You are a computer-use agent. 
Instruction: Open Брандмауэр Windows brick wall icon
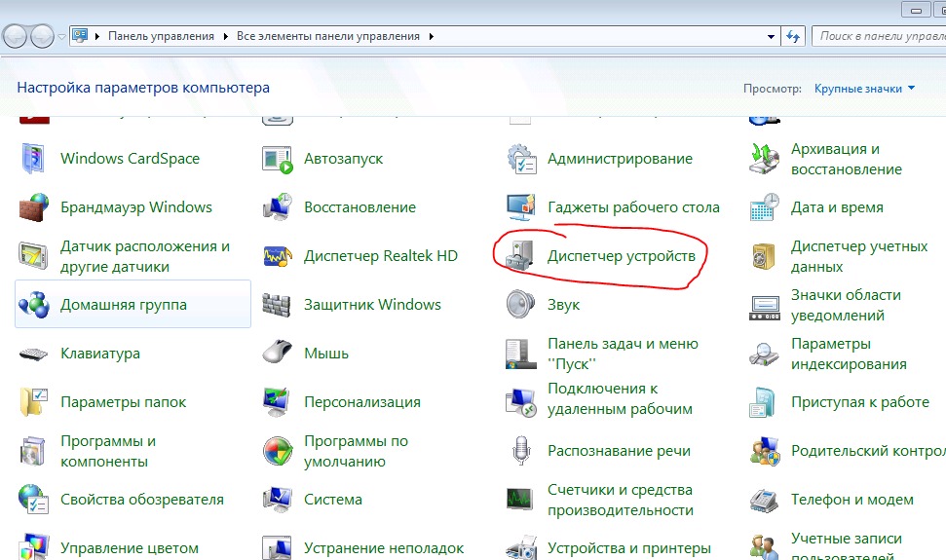(x=34, y=207)
